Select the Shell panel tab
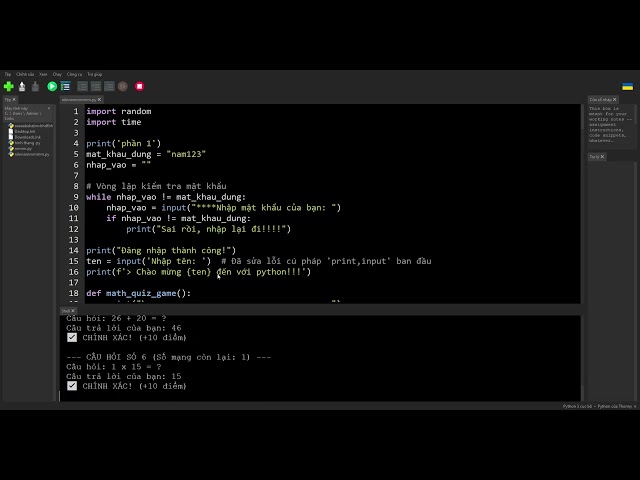 tap(66, 311)
